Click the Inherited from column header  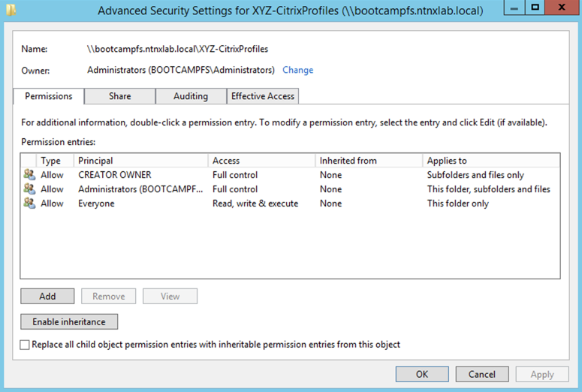tap(369, 161)
